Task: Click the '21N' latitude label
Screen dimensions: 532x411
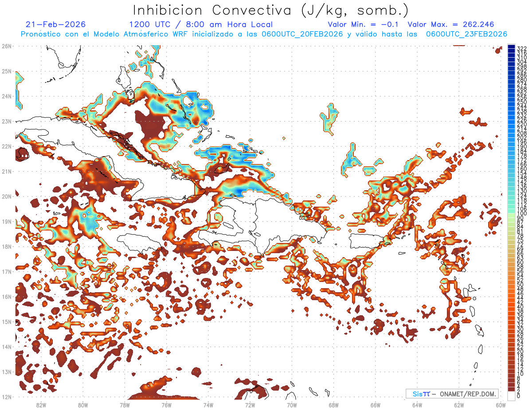Action: tap(6, 172)
